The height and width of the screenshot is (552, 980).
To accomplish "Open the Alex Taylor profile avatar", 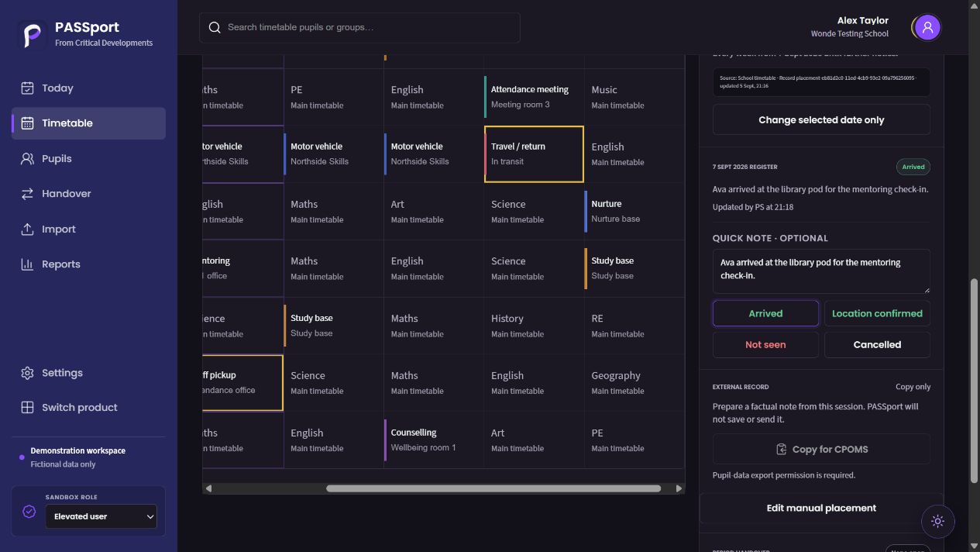I will (927, 28).
